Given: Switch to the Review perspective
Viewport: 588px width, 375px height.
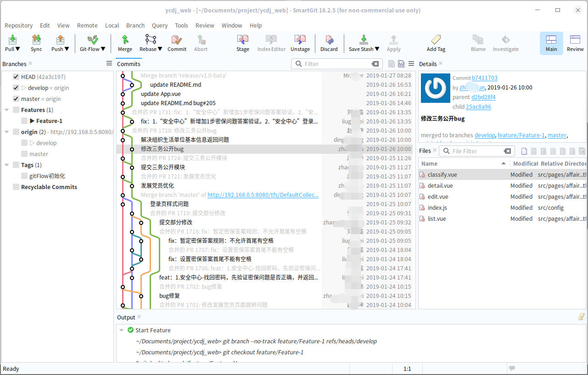Looking at the screenshot, I should [x=575, y=43].
